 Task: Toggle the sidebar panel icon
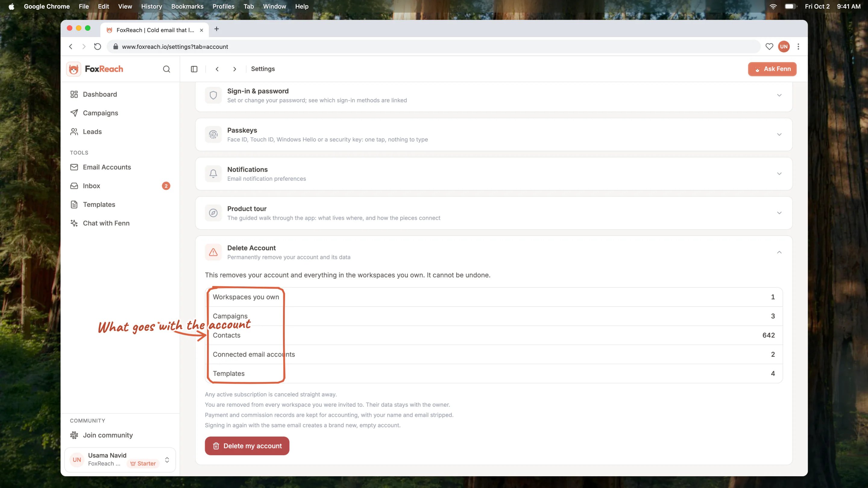(x=194, y=69)
